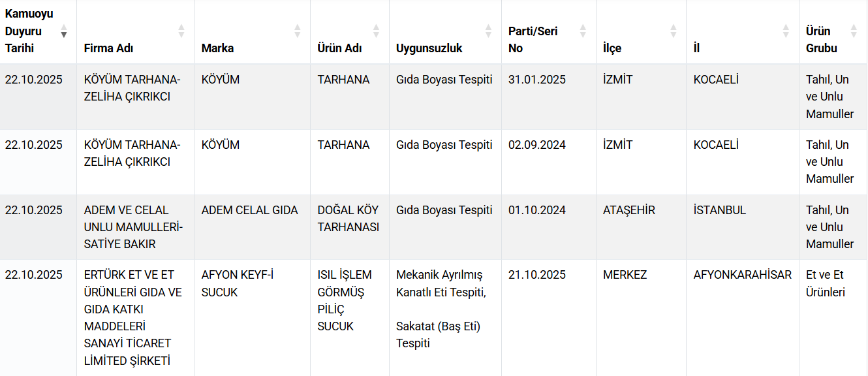Click the Firma Adı sort arrows icon
This screenshot has width=868, height=376.
(x=181, y=31)
